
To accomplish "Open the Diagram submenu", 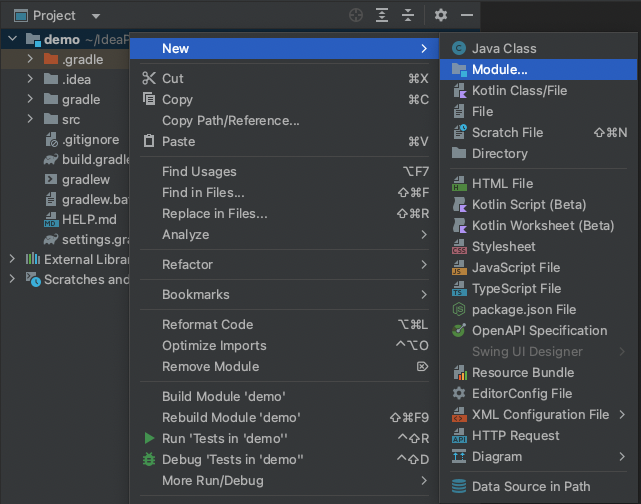I will click(538, 457).
